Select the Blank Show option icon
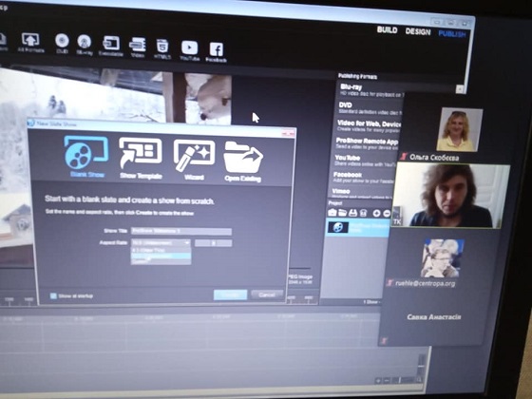The image size is (532, 399). tap(86, 157)
